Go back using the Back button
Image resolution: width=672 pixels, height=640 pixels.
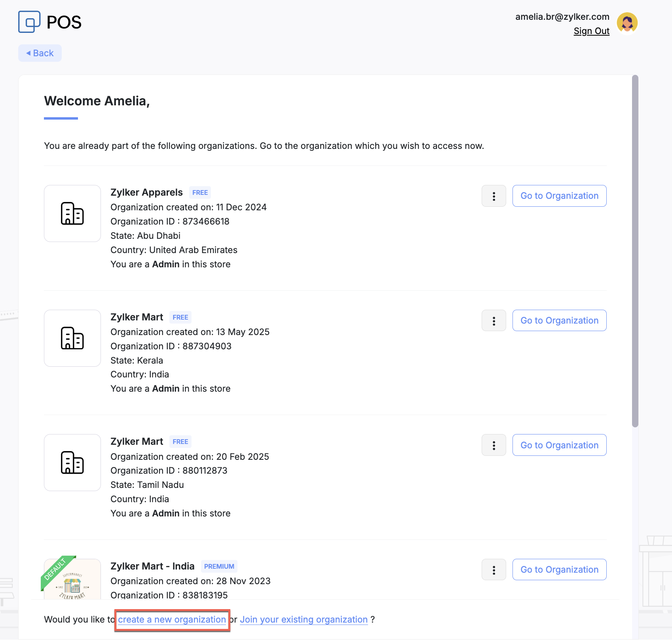[x=40, y=53]
